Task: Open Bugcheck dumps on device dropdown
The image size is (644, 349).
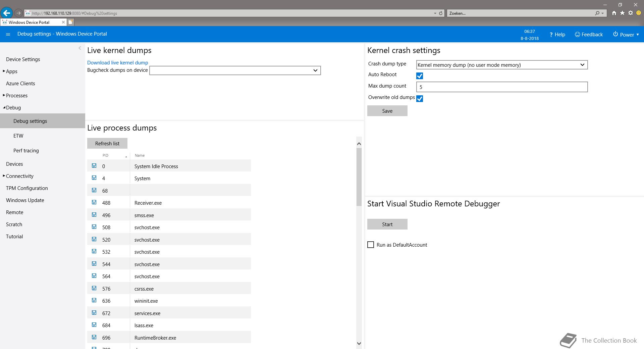Action: pyautogui.click(x=235, y=70)
